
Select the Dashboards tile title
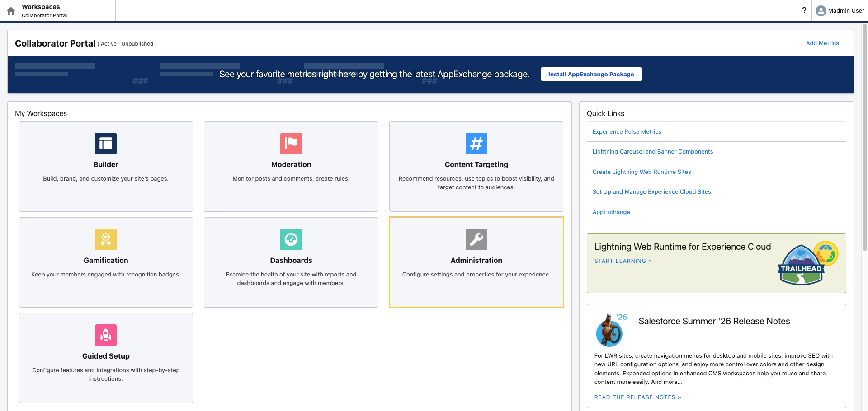(291, 261)
